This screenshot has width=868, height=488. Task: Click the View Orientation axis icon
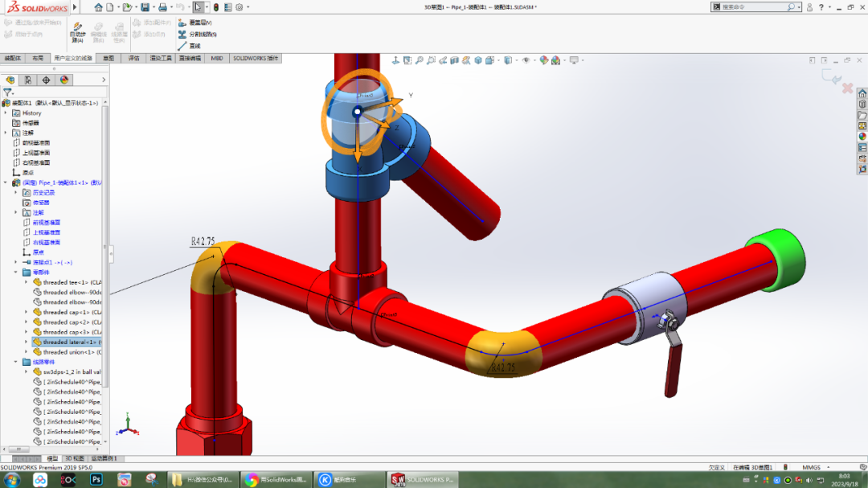395,60
